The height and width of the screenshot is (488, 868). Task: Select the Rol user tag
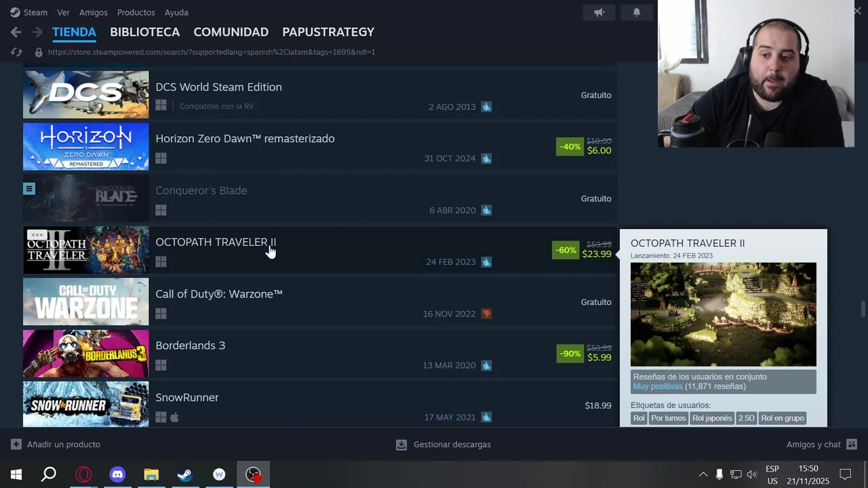(639, 418)
